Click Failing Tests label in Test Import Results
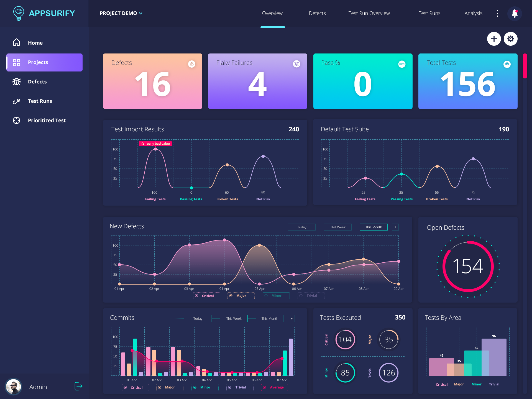 pyautogui.click(x=155, y=199)
